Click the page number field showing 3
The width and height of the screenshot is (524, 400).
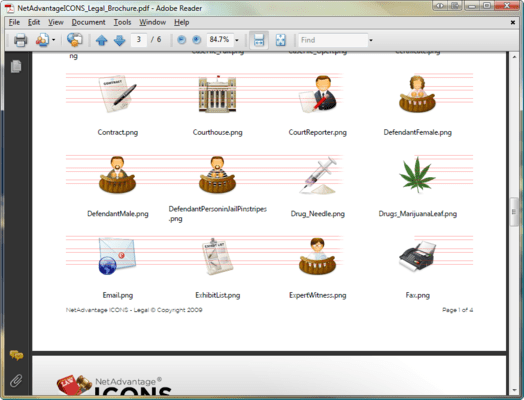139,40
